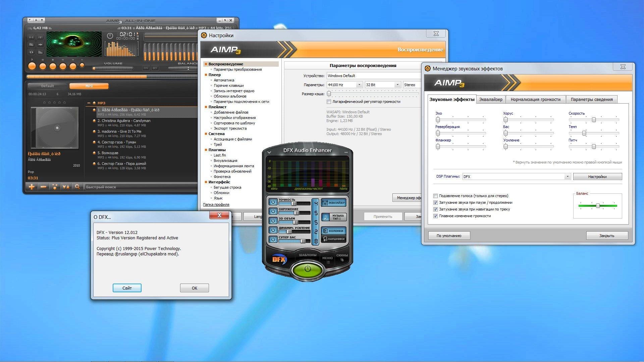Viewport: 644px width, 362px height.
Task: Open the Stereo channels dropdown
Action: coord(413,85)
